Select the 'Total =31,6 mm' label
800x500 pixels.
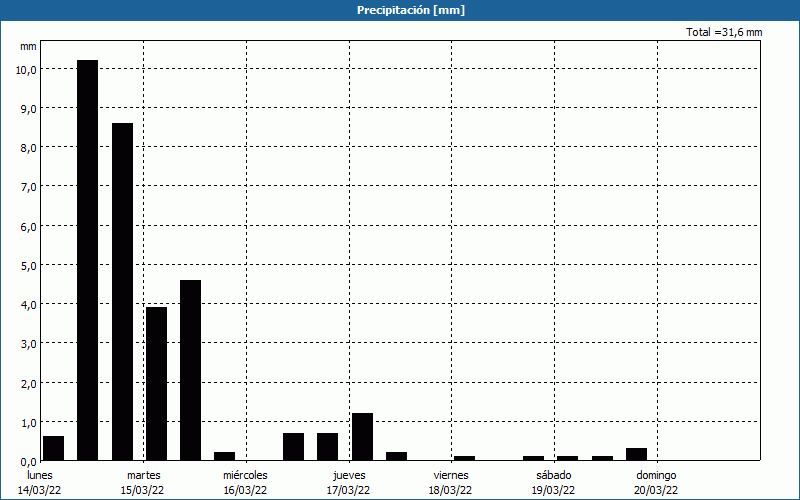click(x=724, y=32)
